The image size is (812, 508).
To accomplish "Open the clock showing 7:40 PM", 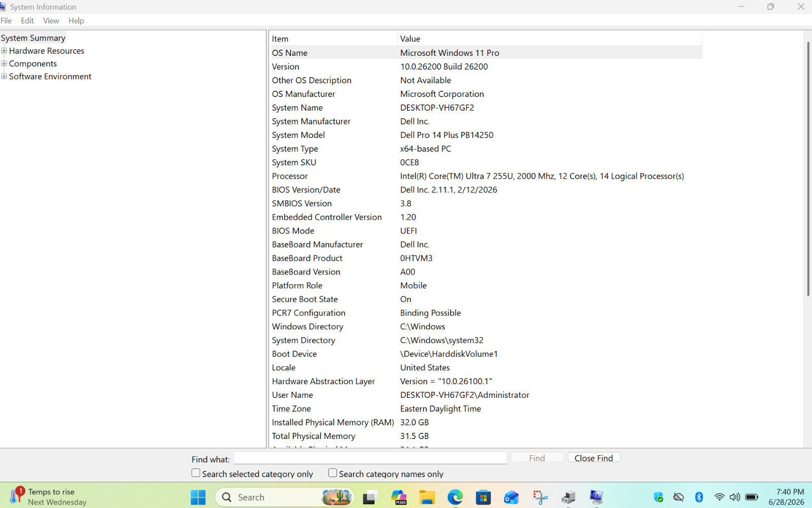I will [786, 497].
